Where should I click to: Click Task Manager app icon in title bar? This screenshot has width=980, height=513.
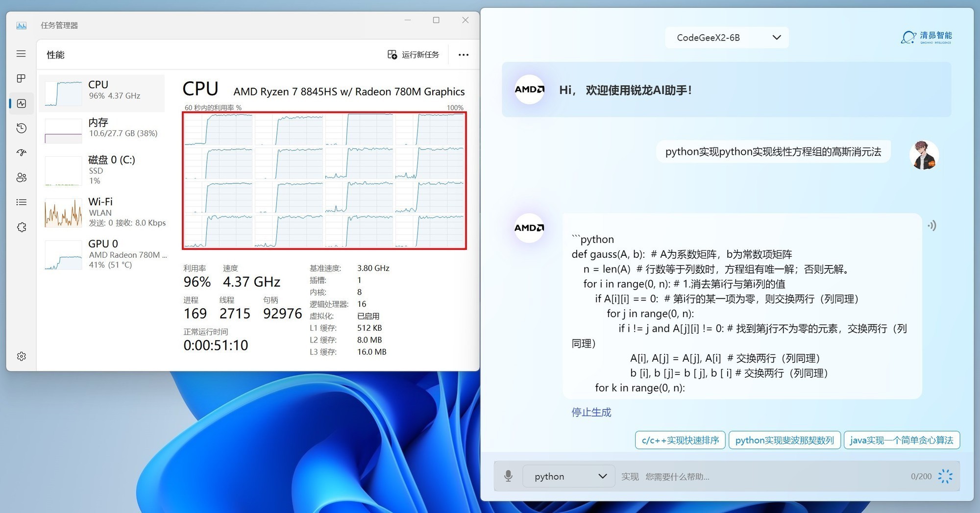(x=21, y=25)
